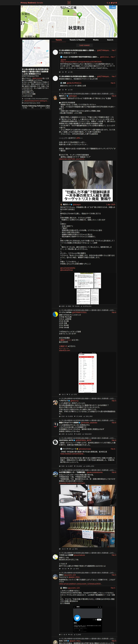Click the Load newest button

[84, 45]
